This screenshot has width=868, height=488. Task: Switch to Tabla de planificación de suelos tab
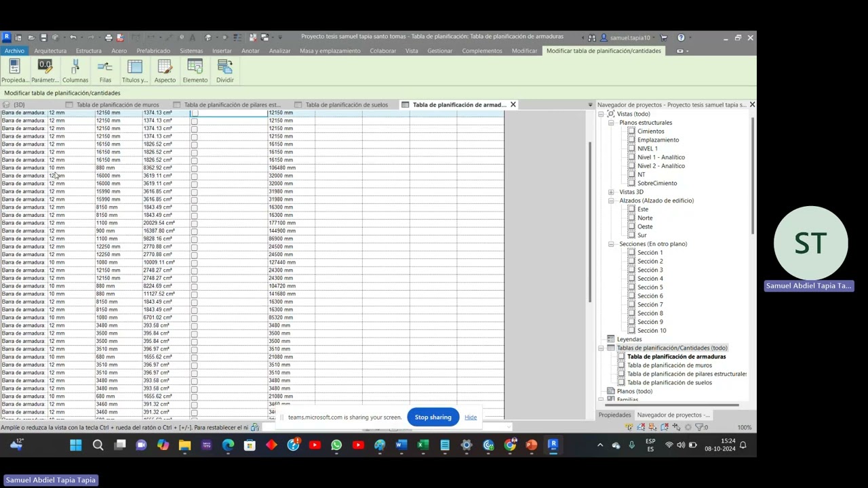346,105
